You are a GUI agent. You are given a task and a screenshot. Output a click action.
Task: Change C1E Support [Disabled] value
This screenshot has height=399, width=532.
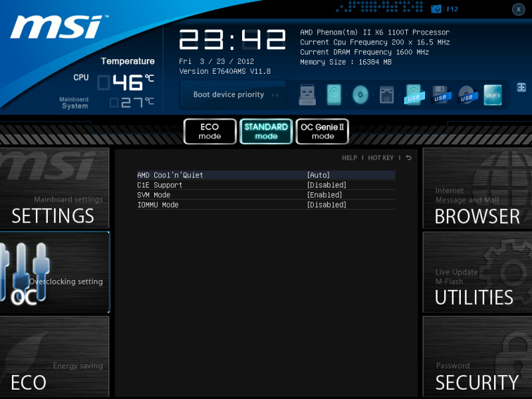327,185
